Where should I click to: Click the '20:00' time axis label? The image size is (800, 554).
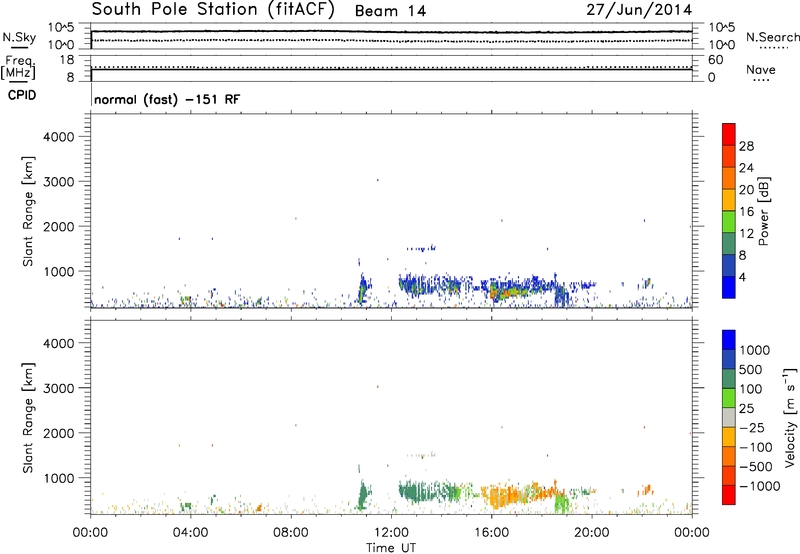(592, 533)
